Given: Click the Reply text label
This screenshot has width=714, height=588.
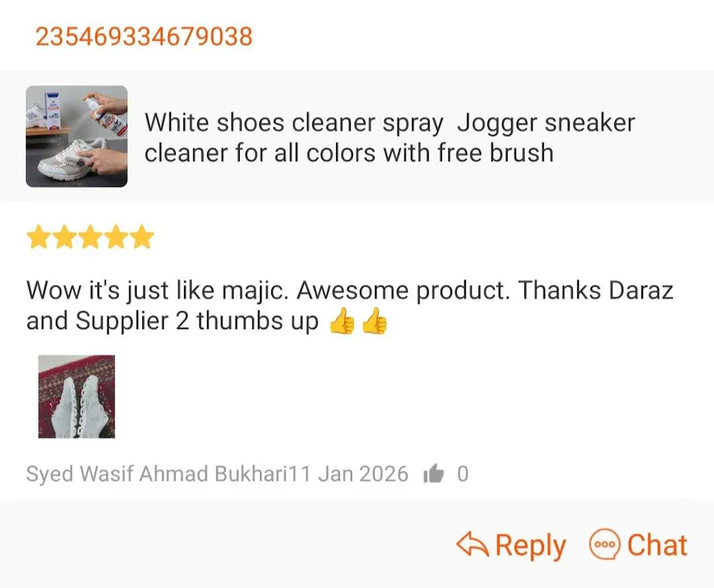Looking at the screenshot, I should click(x=531, y=546).
